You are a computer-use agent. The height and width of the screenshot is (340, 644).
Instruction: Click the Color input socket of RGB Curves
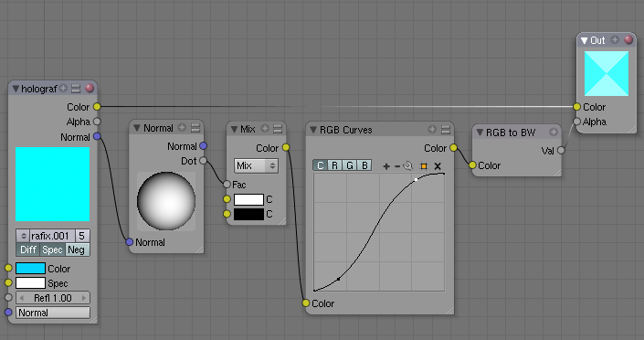pos(306,303)
